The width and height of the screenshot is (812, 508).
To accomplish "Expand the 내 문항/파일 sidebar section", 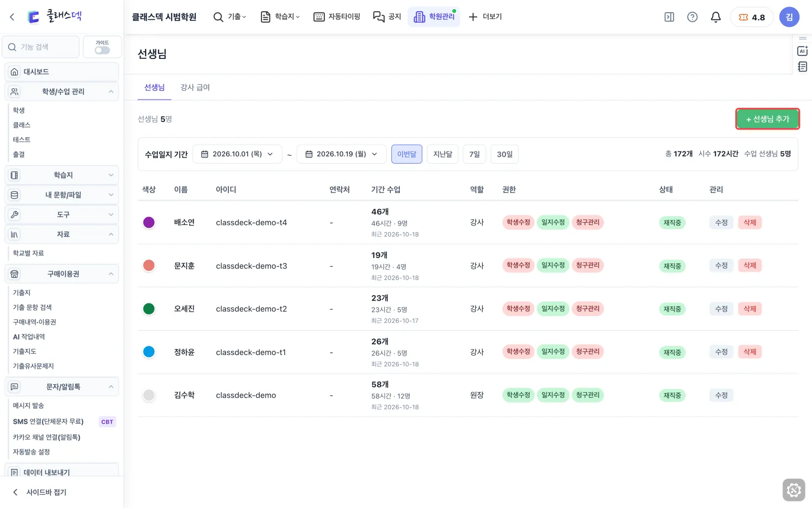I will pos(61,195).
